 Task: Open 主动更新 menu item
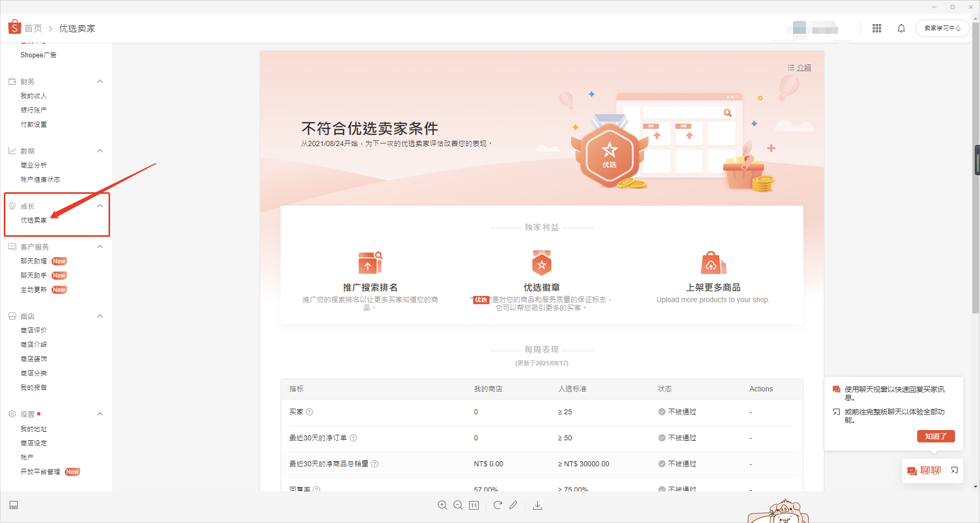34,290
